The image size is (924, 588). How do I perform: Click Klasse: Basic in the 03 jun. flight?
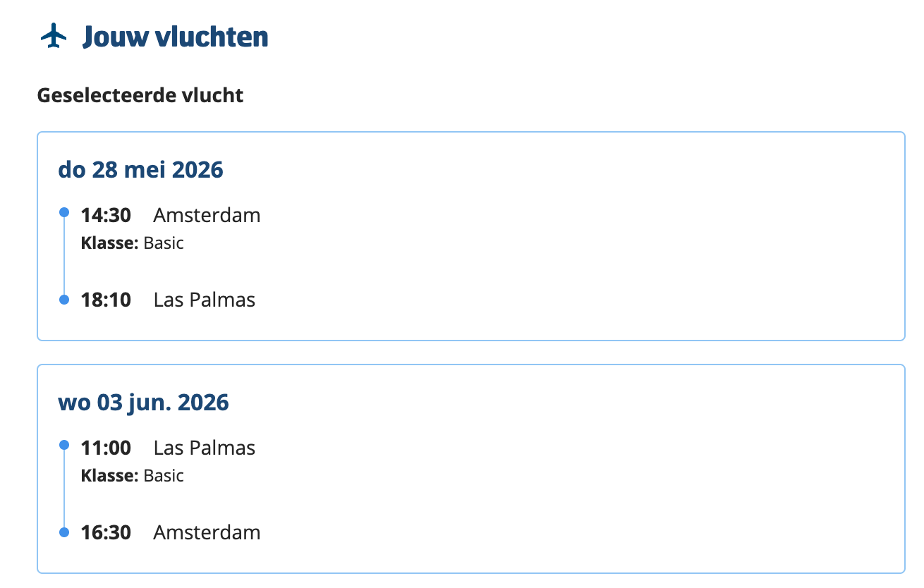(x=133, y=476)
